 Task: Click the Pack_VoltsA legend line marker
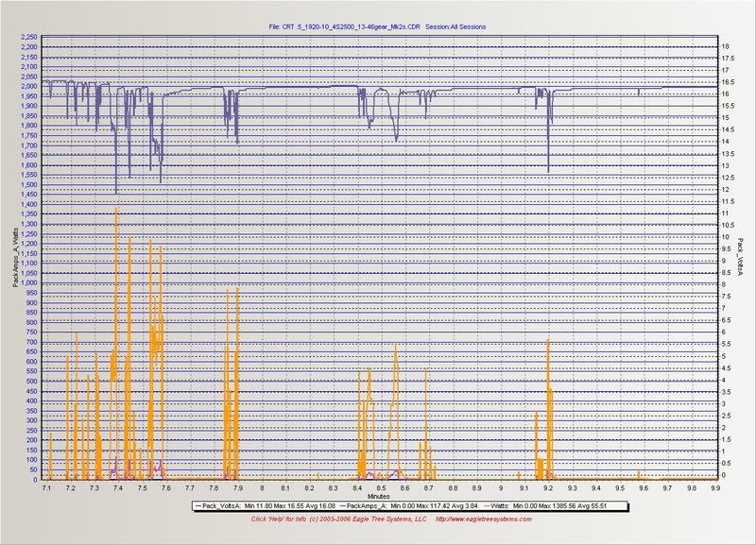[x=198, y=507]
